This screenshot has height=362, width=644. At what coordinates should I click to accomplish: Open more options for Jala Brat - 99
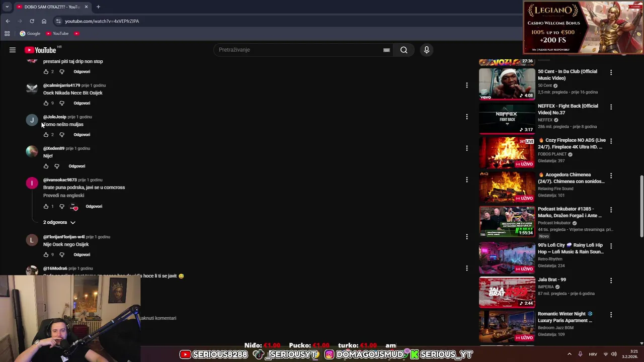coord(611,281)
